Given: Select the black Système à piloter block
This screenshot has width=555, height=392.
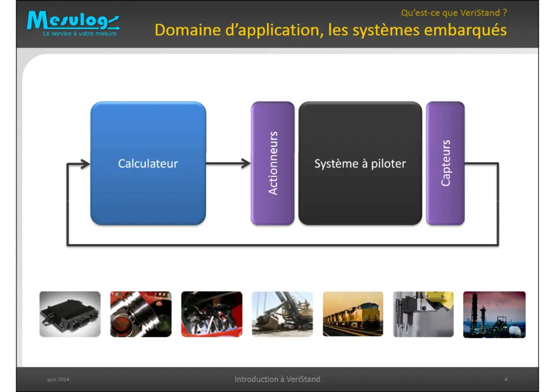Looking at the screenshot, I should [360, 163].
